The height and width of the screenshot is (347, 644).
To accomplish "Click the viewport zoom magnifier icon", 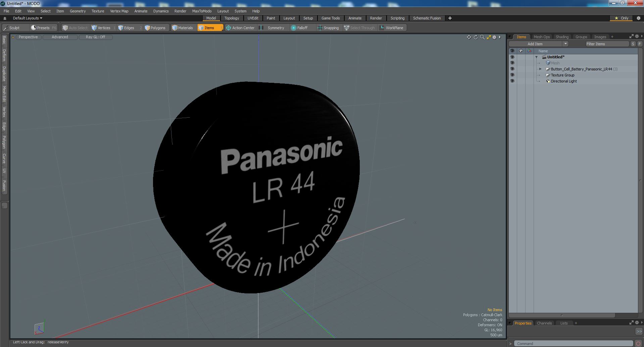I will [x=482, y=37].
